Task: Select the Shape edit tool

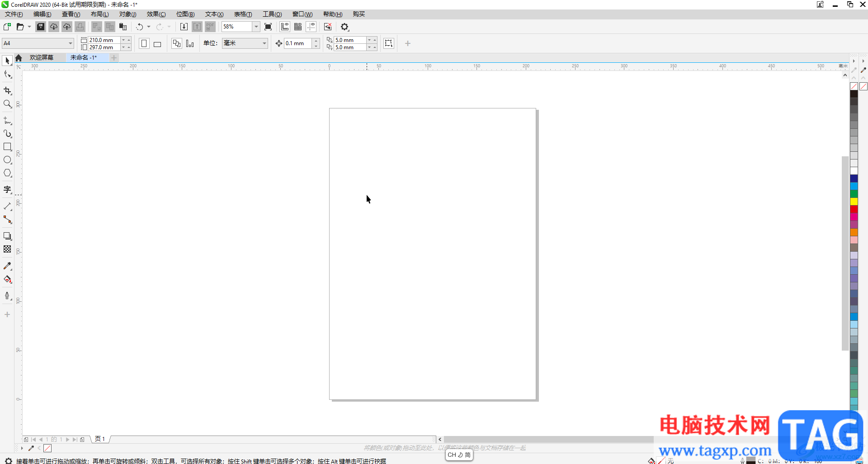Action: click(x=7, y=74)
